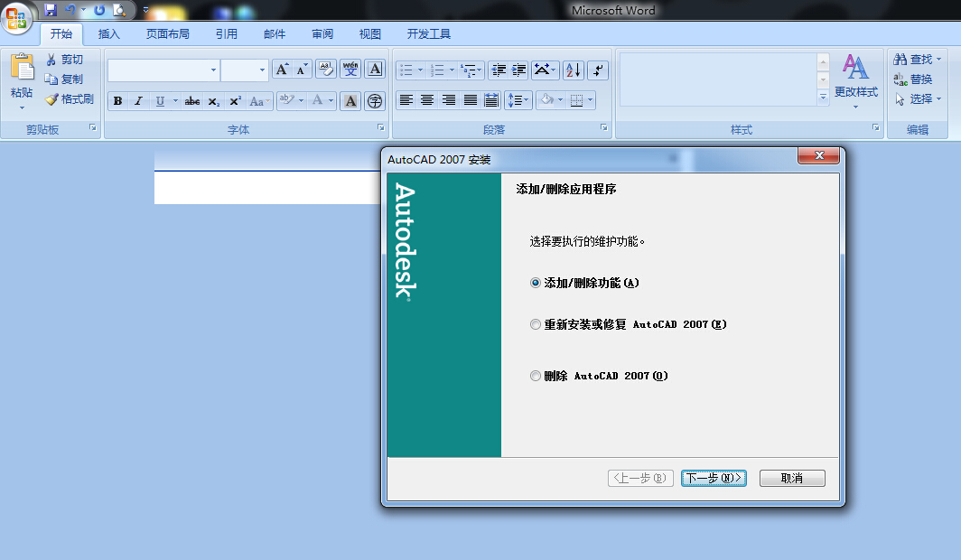Open print preview from quick access toolbar
The height and width of the screenshot is (560, 961).
pos(119,10)
